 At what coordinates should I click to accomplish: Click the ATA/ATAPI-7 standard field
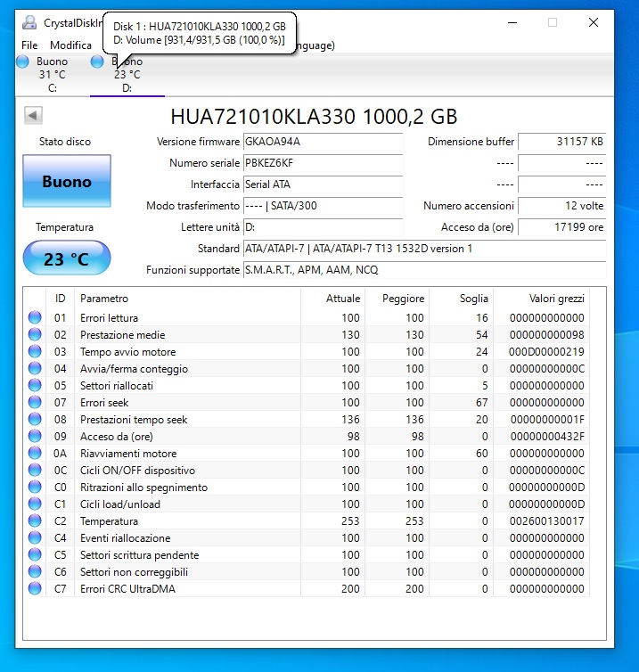tap(425, 249)
